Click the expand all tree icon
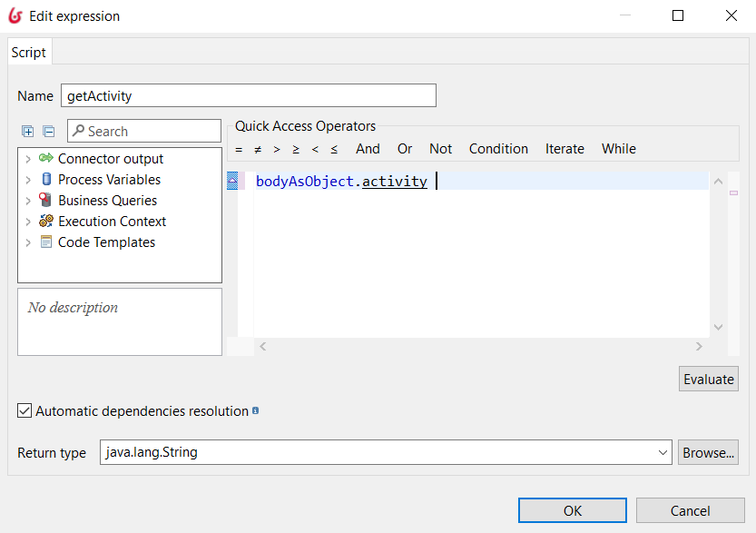Viewport: 756px width, 533px height. 27,131
